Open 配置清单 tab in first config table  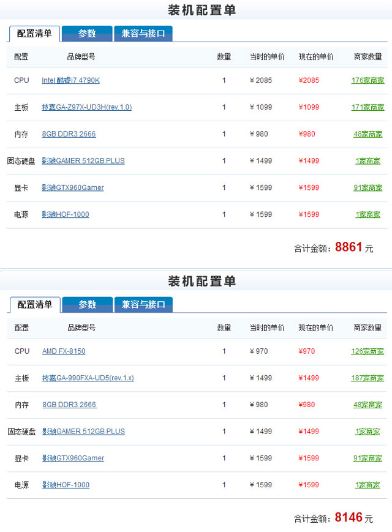pos(34,34)
